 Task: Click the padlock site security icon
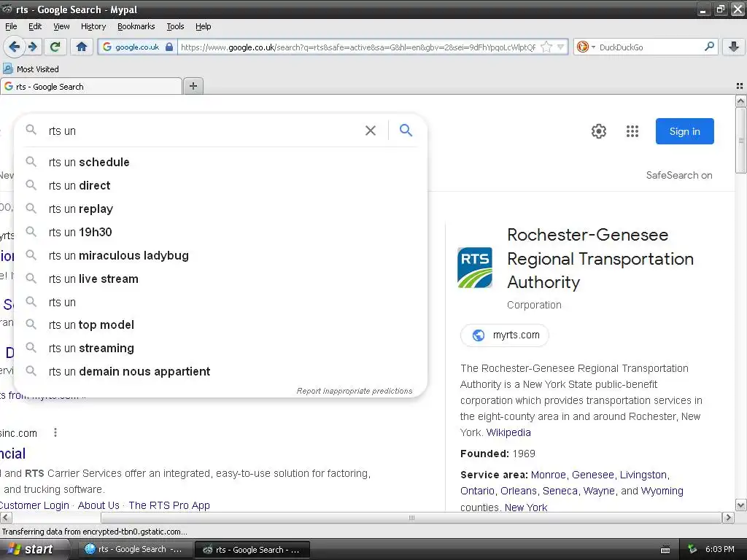[169, 47]
